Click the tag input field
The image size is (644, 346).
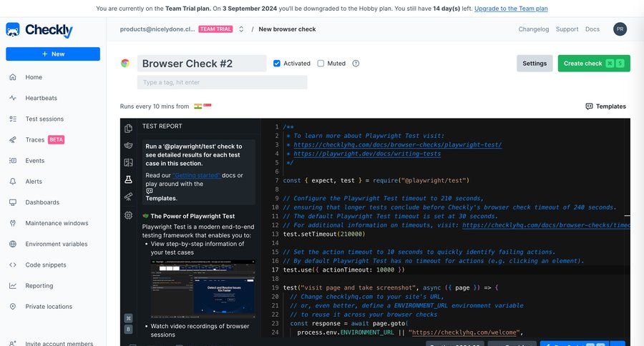pyautogui.click(x=223, y=82)
